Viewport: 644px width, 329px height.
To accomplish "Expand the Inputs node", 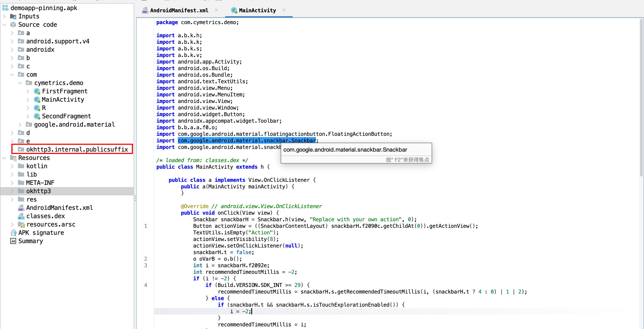I will point(4,16).
